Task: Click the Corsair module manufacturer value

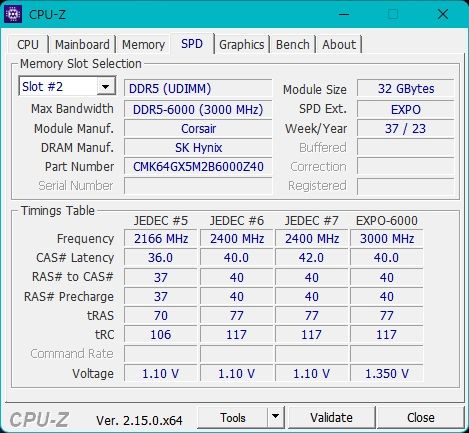Action: pyautogui.click(x=198, y=129)
